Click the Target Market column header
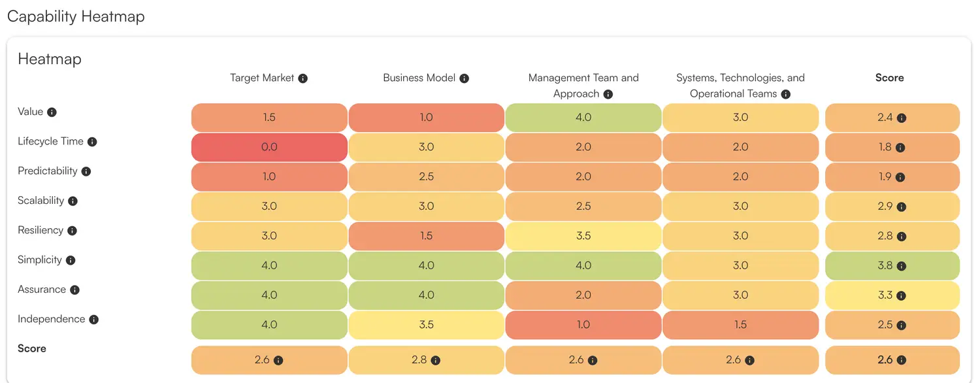 coord(262,78)
